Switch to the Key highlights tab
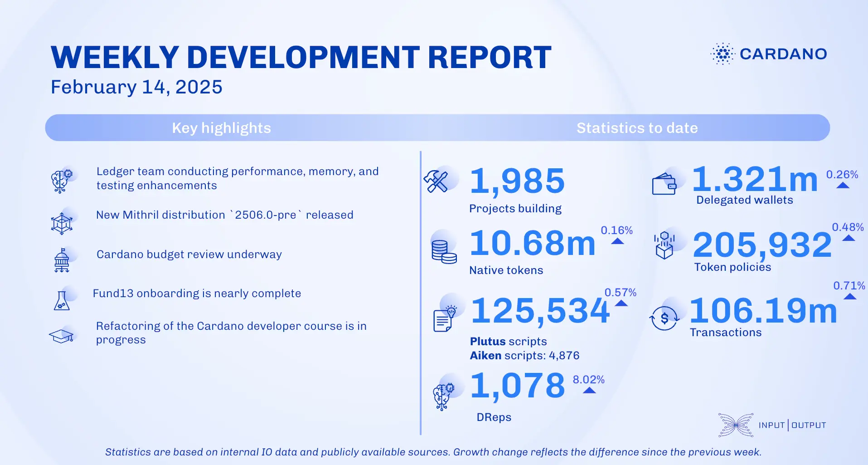The height and width of the screenshot is (465, 868). click(x=221, y=127)
